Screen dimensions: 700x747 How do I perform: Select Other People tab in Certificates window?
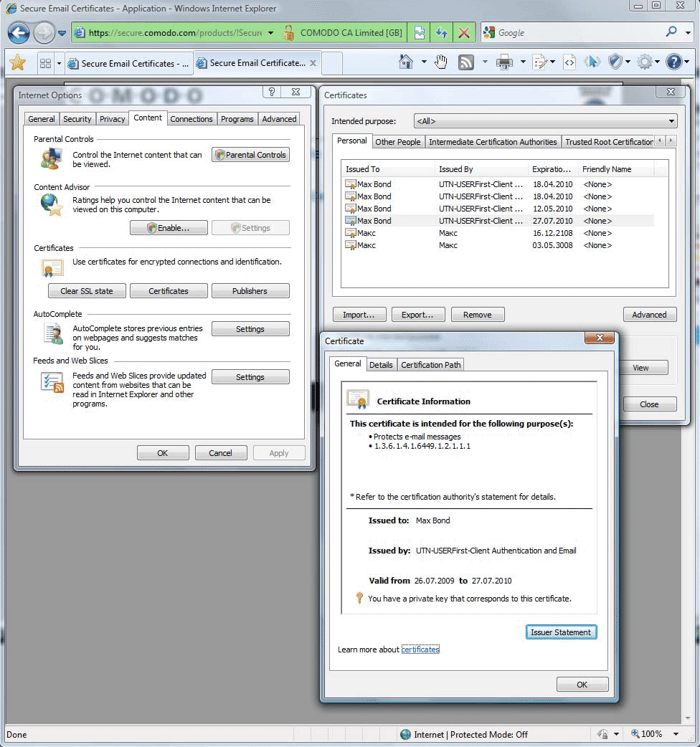point(398,141)
